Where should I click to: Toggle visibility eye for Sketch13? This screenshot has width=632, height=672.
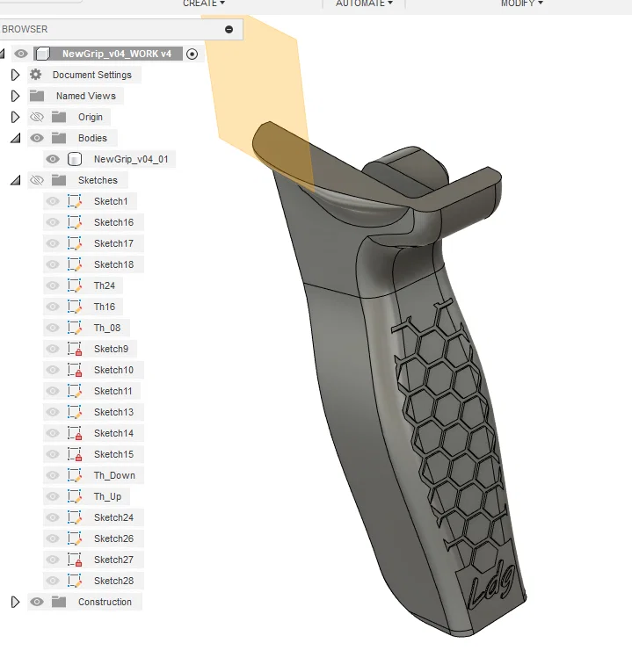tap(53, 412)
